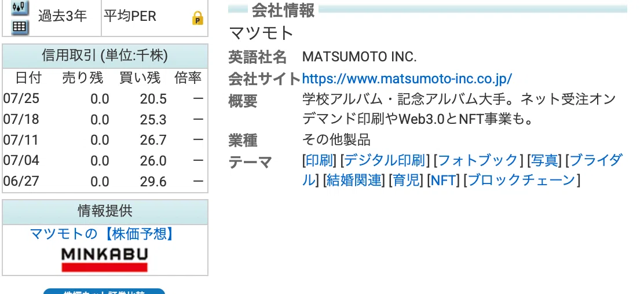Viewport: 644px width, 294px height.
Task: Click the 26.0 buy balance value
Action: 153,161
